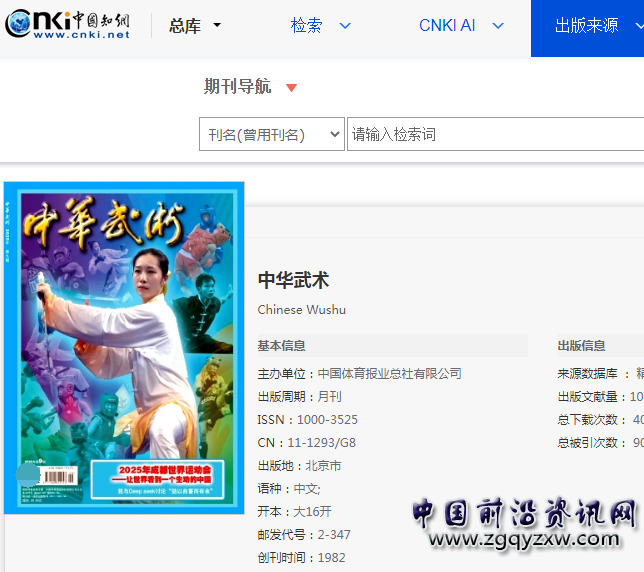644x572 pixels.
Task: Click the 期刊导航 navigation title
Action: 237,87
